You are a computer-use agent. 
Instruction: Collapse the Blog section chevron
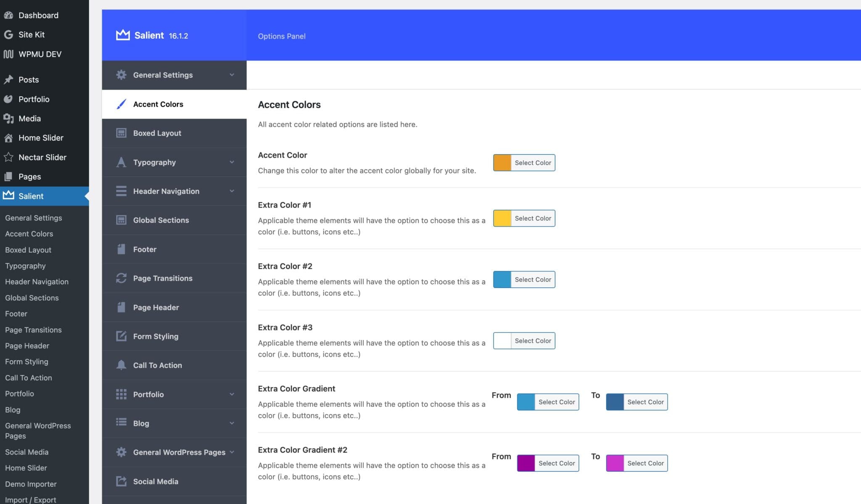(232, 423)
